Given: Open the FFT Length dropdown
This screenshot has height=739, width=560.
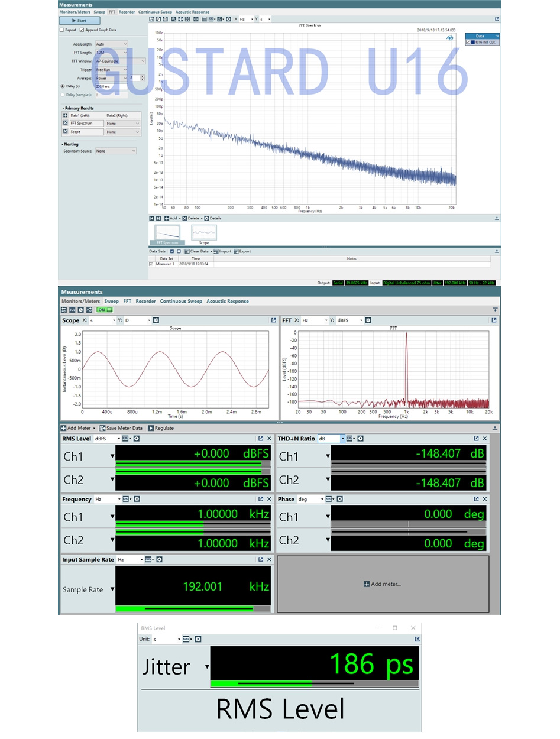Looking at the screenshot, I should pos(111,53).
